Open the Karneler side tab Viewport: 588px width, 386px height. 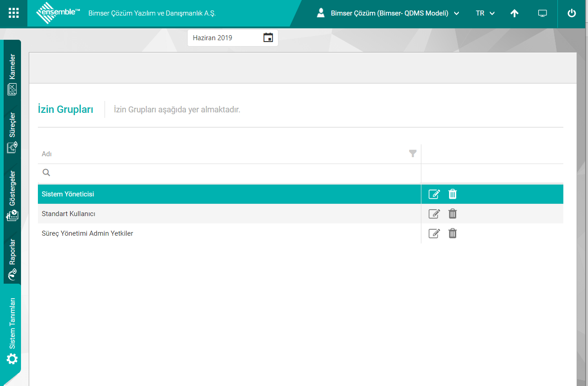click(12, 74)
